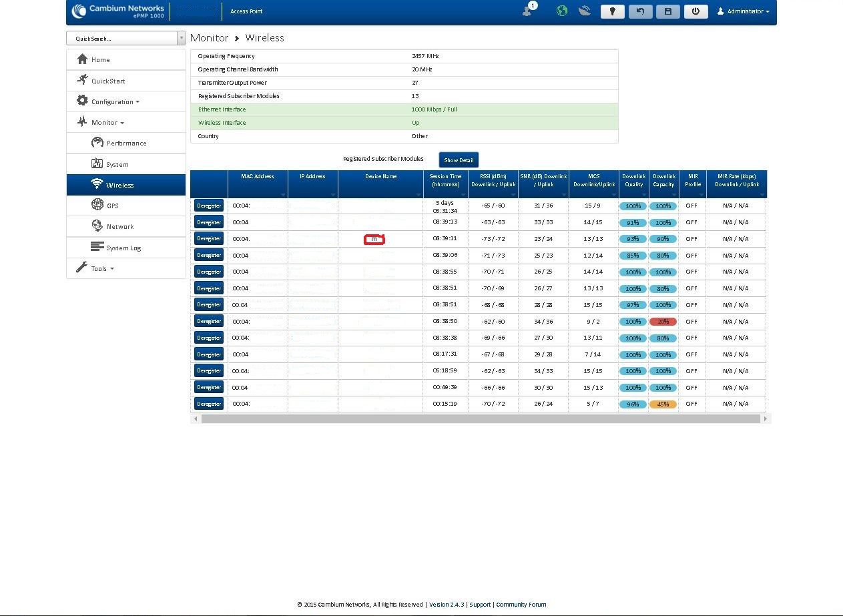The image size is (843, 616).
Task: Click the Show Detail button
Action: pyautogui.click(x=459, y=160)
